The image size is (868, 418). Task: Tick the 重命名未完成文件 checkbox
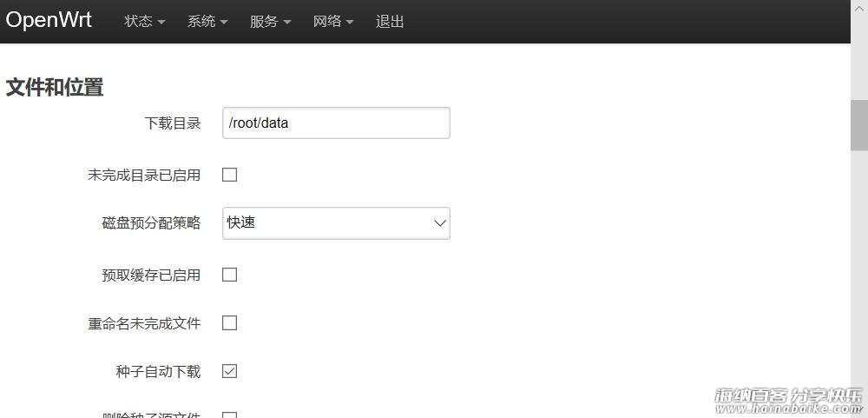coord(230,322)
